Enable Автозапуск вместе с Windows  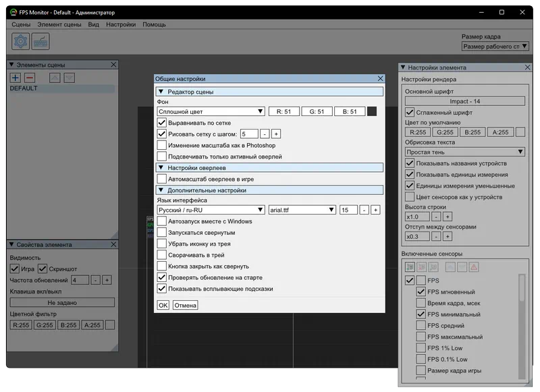161,221
